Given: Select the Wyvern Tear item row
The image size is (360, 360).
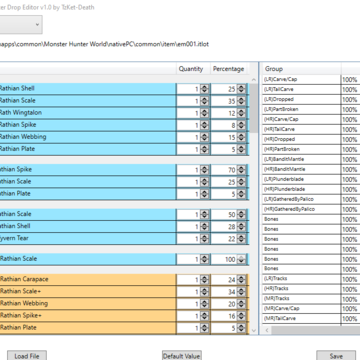Looking at the screenshot, I should point(88,239).
